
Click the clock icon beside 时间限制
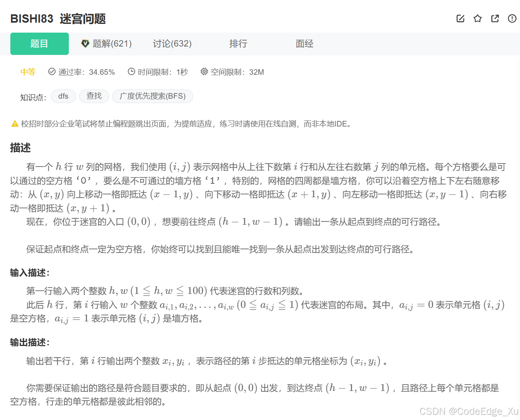[131, 71]
